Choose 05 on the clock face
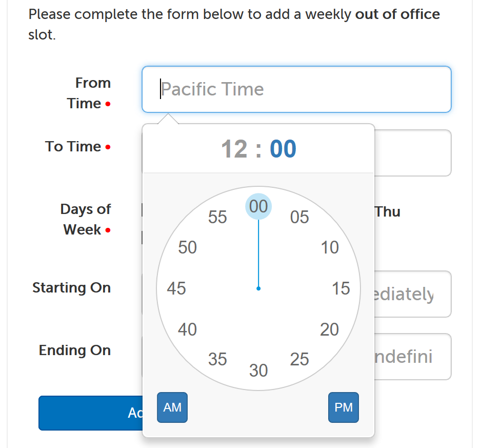The width and height of the screenshot is (481, 448). pos(300,217)
